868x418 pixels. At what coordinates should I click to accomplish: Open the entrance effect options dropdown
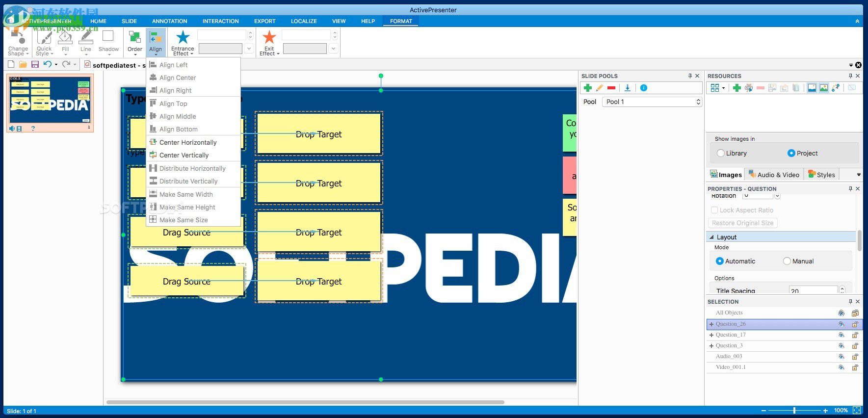pyautogui.click(x=249, y=49)
